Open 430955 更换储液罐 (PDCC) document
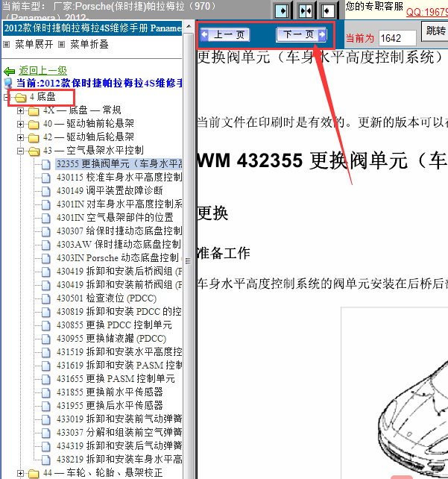The height and width of the screenshot is (479, 448). pyautogui.click(x=111, y=339)
